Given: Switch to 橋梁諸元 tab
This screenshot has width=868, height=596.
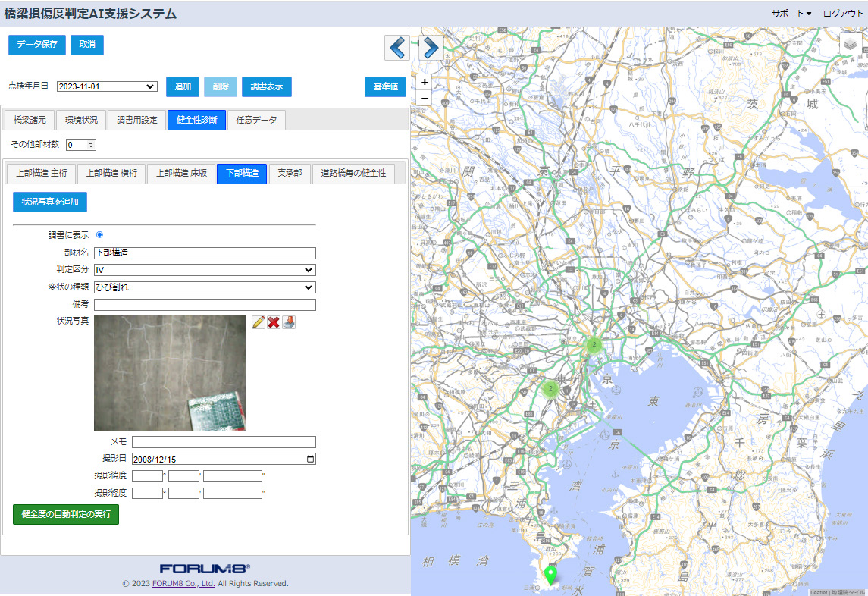Looking at the screenshot, I should pos(30,120).
